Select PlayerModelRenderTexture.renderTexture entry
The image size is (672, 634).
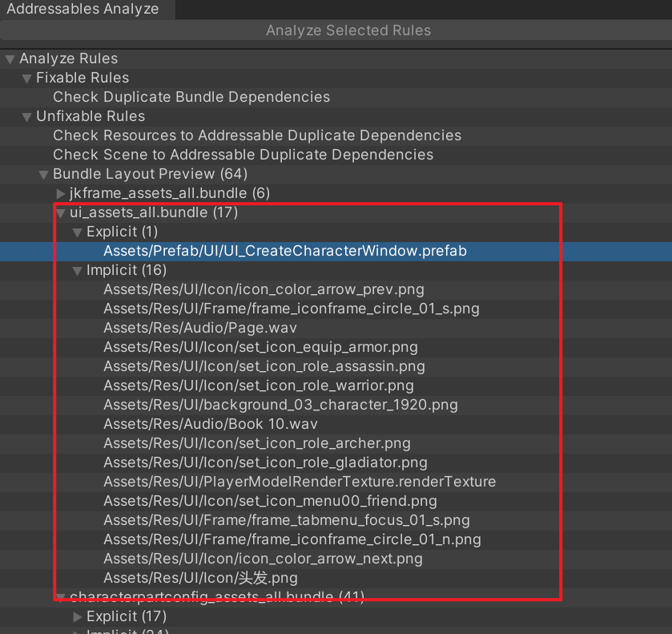pos(300,482)
